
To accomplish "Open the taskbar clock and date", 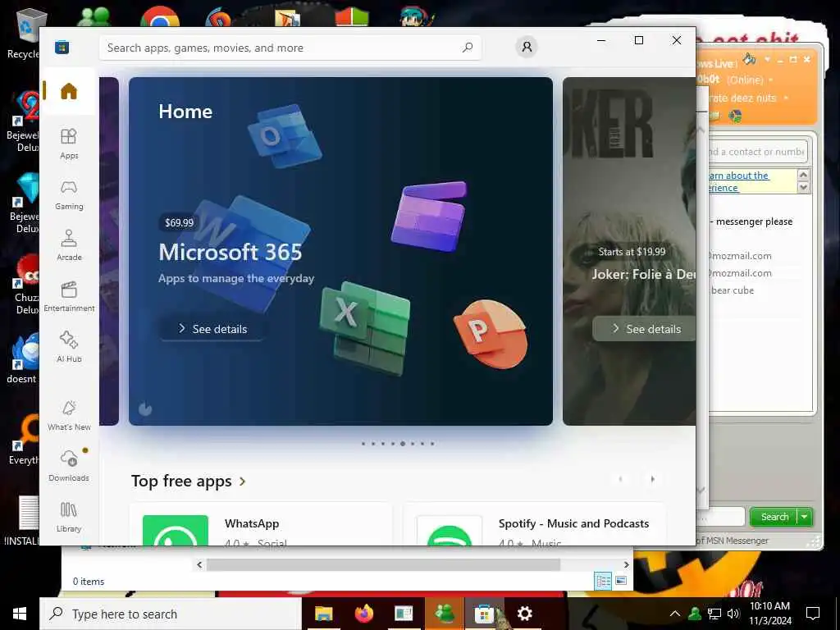I will [x=769, y=614].
